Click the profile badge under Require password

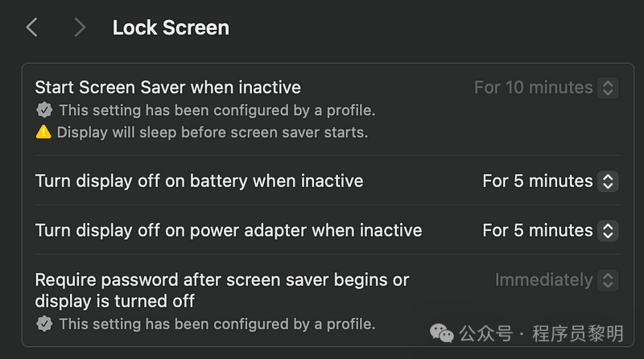(44, 324)
